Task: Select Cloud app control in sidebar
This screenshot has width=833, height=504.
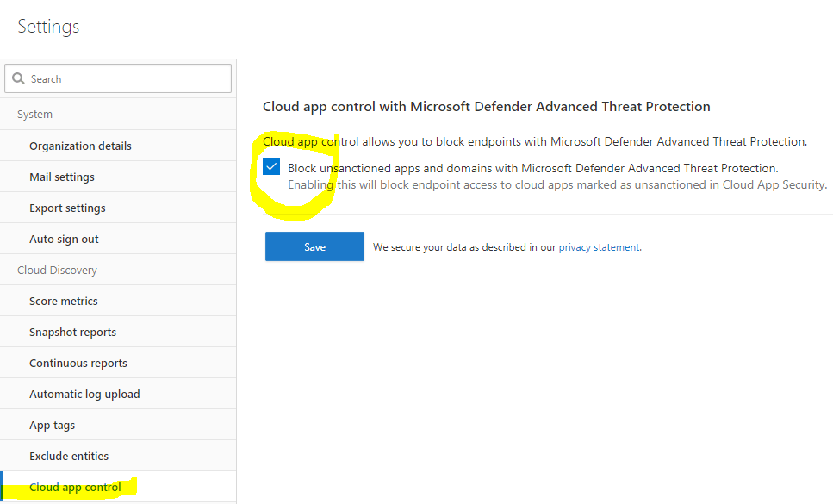Action: point(75,487)
